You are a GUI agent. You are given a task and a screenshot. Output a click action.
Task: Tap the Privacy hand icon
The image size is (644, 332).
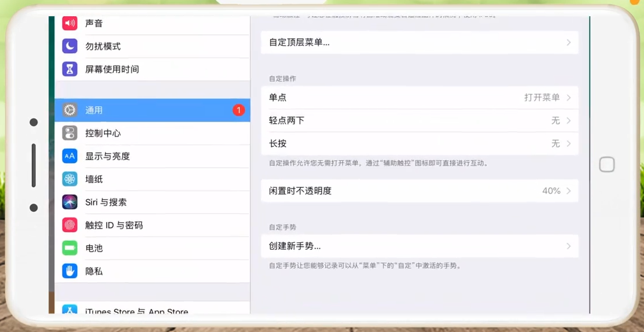pos(70,271)
